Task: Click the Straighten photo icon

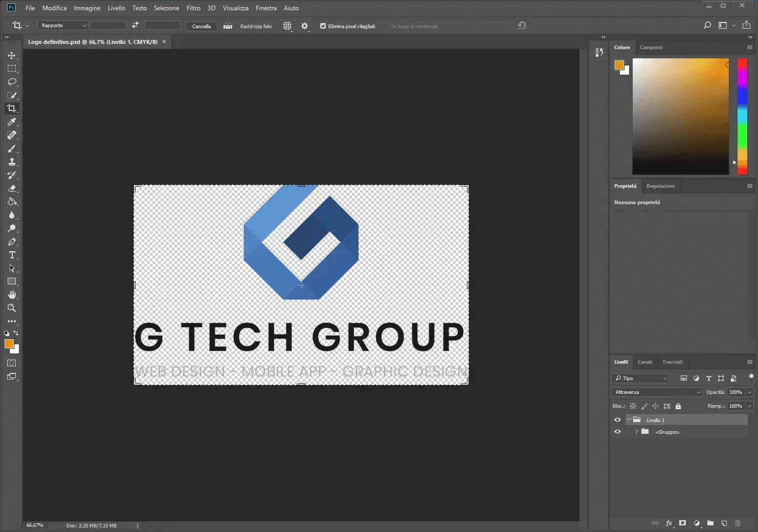Action: [228, 26]
